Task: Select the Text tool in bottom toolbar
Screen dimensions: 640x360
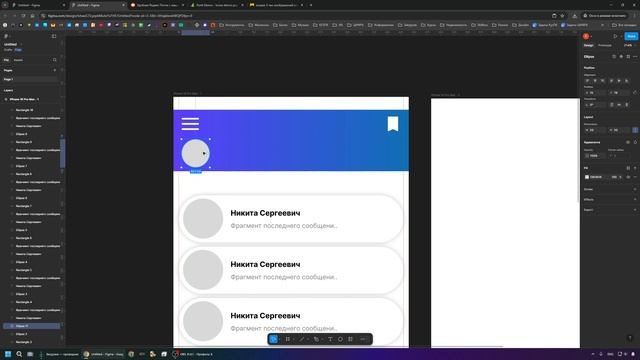Action: click(330, 339)
